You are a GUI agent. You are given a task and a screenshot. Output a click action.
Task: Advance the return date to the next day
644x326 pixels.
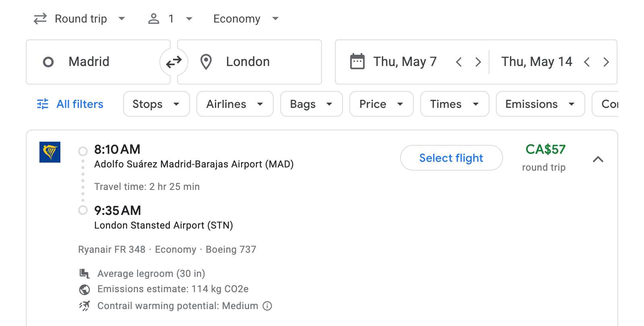(x=606, y=62)
